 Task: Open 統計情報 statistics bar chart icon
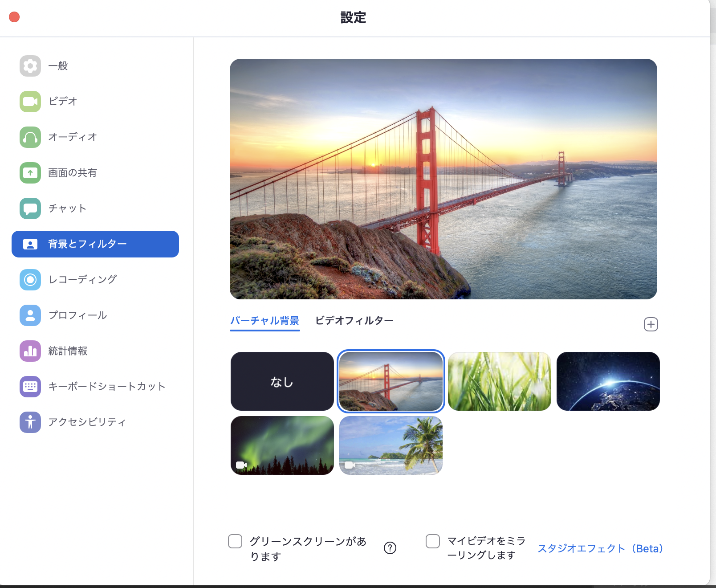point(30,351)
